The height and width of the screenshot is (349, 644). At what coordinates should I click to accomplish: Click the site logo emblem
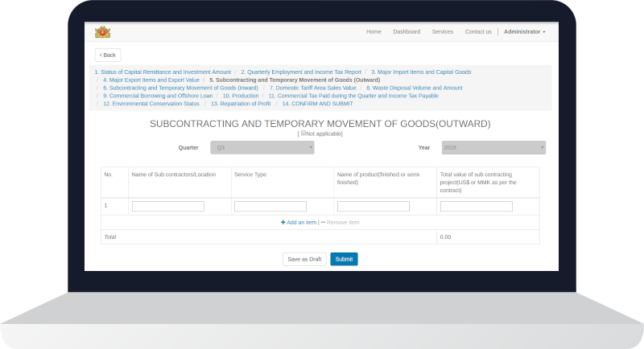click(x=102, y=32)
